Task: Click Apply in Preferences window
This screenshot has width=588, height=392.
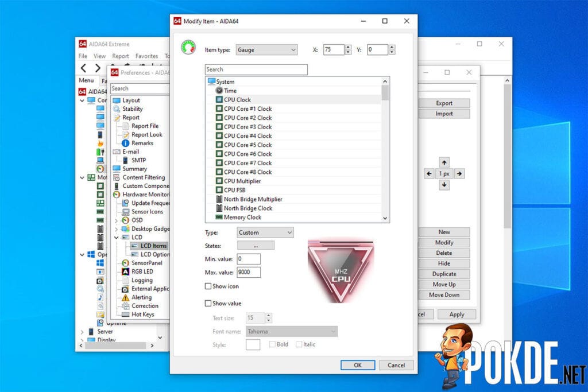Action: coord(457,315)
